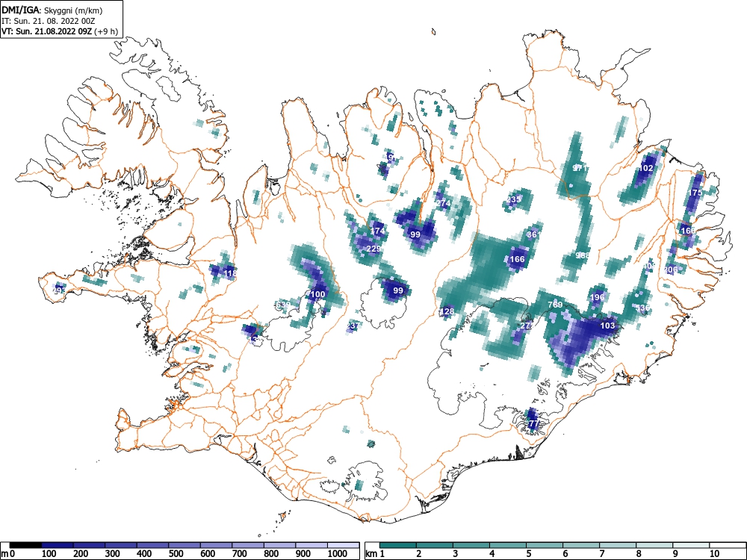Click the visibility value '128' on the map

447,312
